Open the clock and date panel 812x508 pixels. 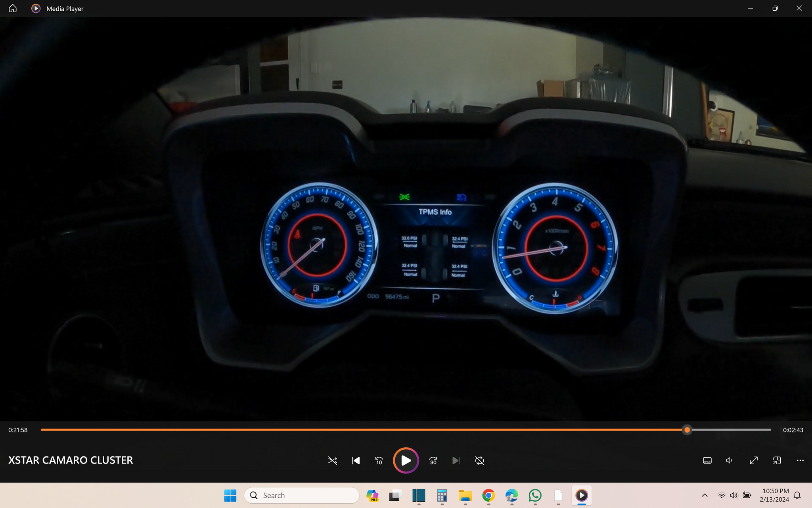click(774, 495)
